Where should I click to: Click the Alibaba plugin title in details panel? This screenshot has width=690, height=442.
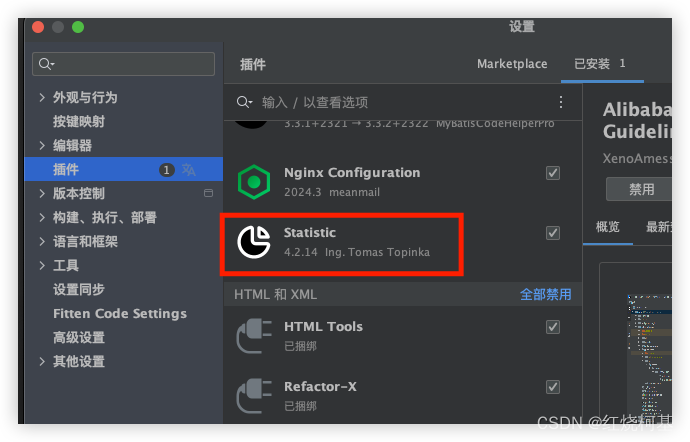637,121
